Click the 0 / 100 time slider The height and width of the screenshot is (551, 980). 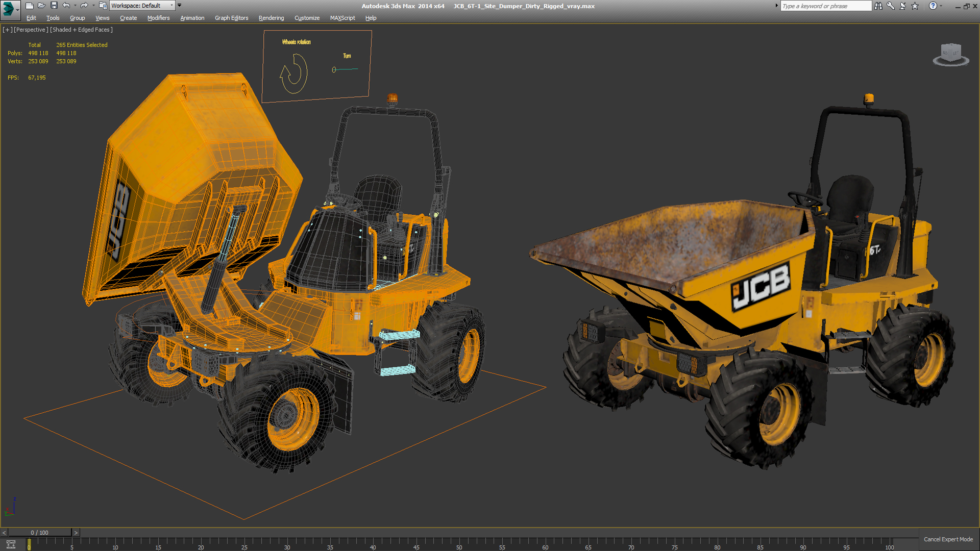pyautogui.click(x=40, y=533)
